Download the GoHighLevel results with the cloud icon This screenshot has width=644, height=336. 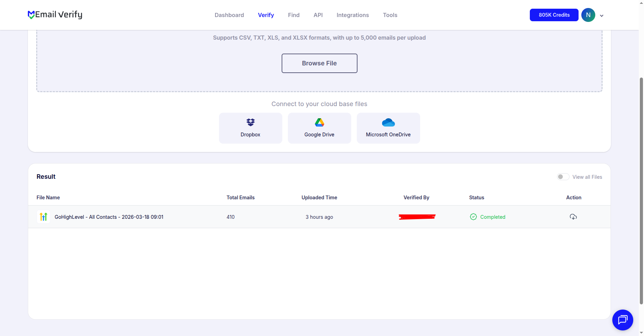click(573, 217)
